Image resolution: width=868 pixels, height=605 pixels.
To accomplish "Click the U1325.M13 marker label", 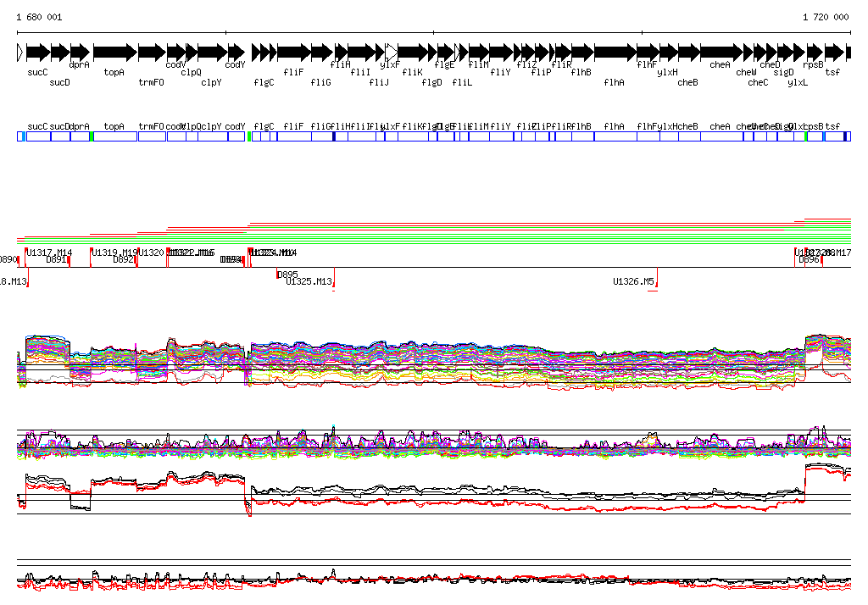I will pos(309,282).
